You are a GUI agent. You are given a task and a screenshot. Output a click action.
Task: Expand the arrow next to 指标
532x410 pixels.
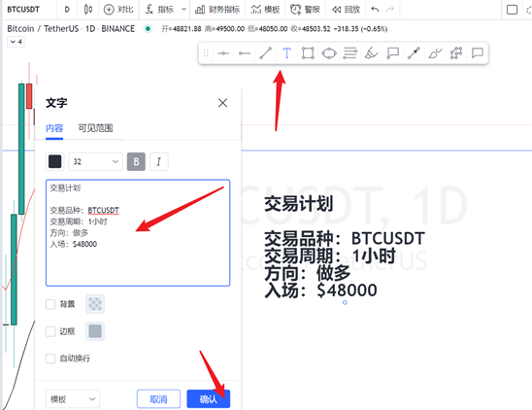click(183, 9)
